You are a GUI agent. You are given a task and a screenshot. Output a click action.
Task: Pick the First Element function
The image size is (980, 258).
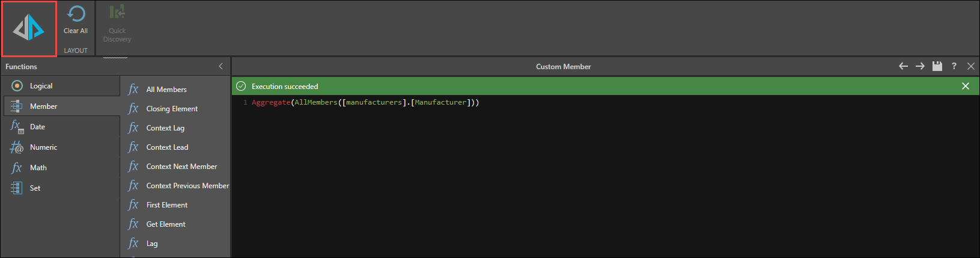167,205
